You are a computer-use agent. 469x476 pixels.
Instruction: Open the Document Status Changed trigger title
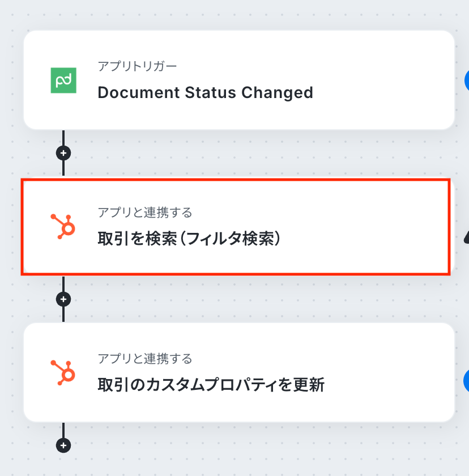pos(205,92)
